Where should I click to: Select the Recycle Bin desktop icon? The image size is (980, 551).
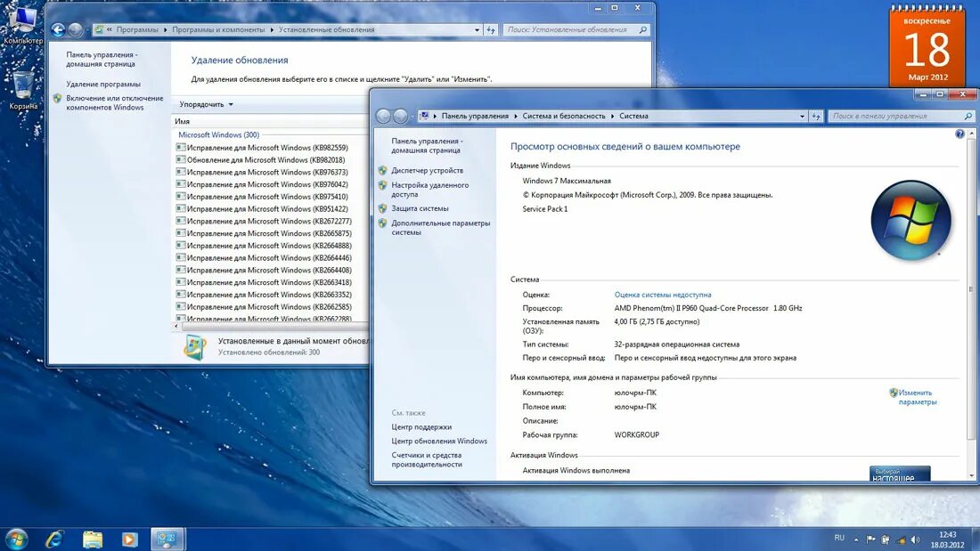pyautogui.click(x=23, y=90)
